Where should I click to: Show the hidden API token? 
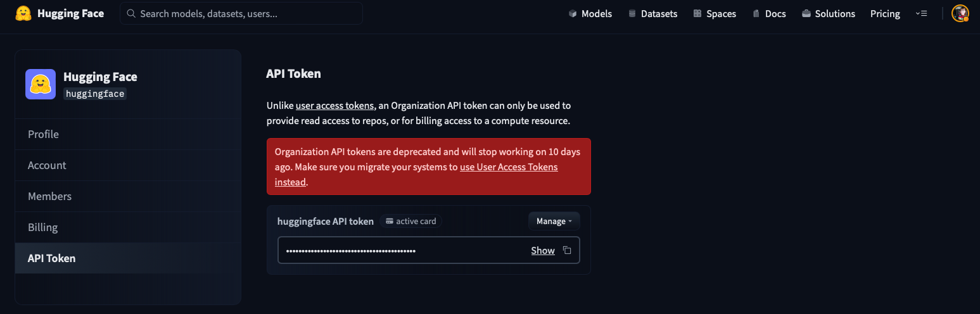click(x=543, y=251)
